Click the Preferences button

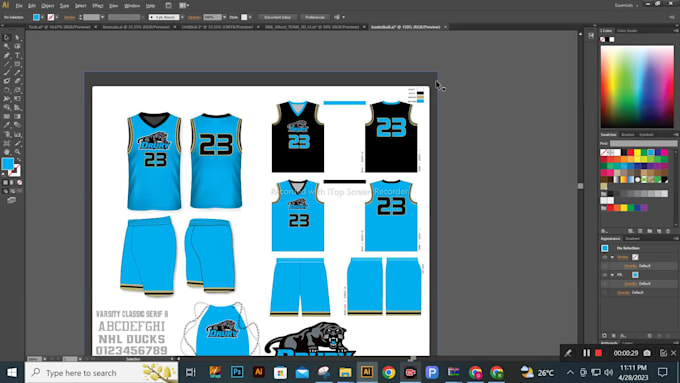pyautogui.click(x=314, y=17)
